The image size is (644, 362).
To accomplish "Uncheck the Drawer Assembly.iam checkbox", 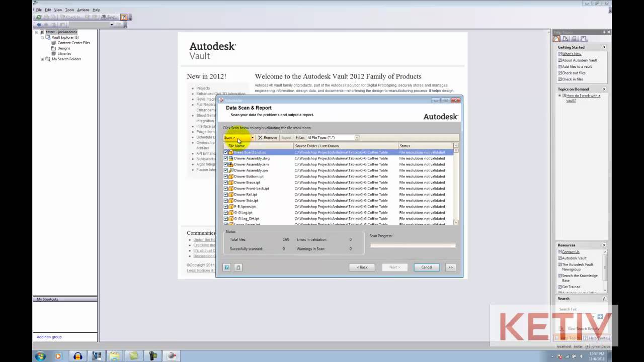I will [226, 164].
